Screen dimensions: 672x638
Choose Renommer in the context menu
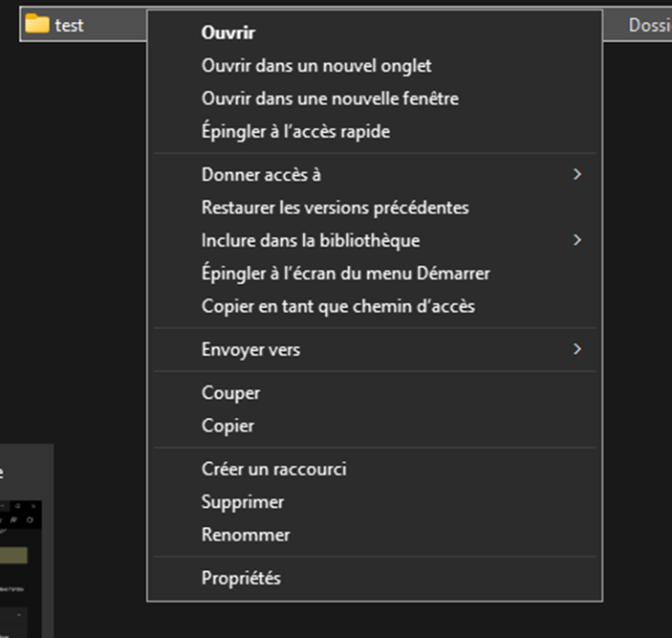click(x=375, y=535)
